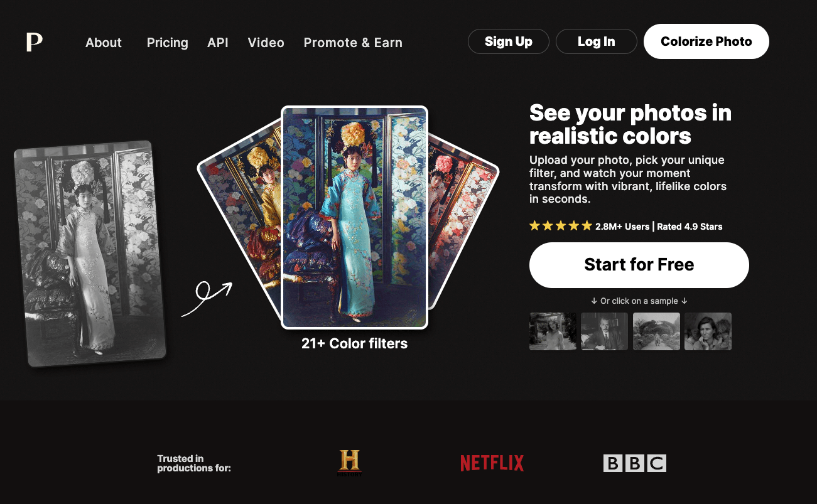This screenshot has width=817, height=504.
Task: Select the landscape sample photo thumbnail
Action: (x=656, y=331)
